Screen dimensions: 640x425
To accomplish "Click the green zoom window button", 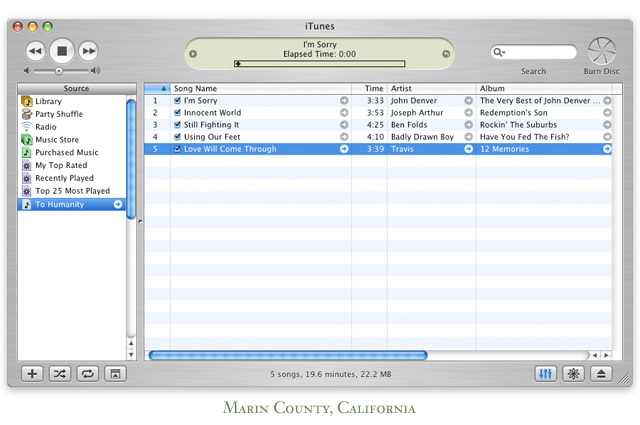I will pos(48,27).
